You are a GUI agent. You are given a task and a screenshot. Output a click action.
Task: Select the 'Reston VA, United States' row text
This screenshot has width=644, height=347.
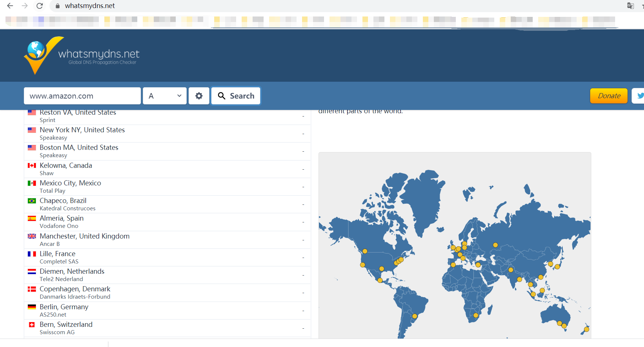78,112
